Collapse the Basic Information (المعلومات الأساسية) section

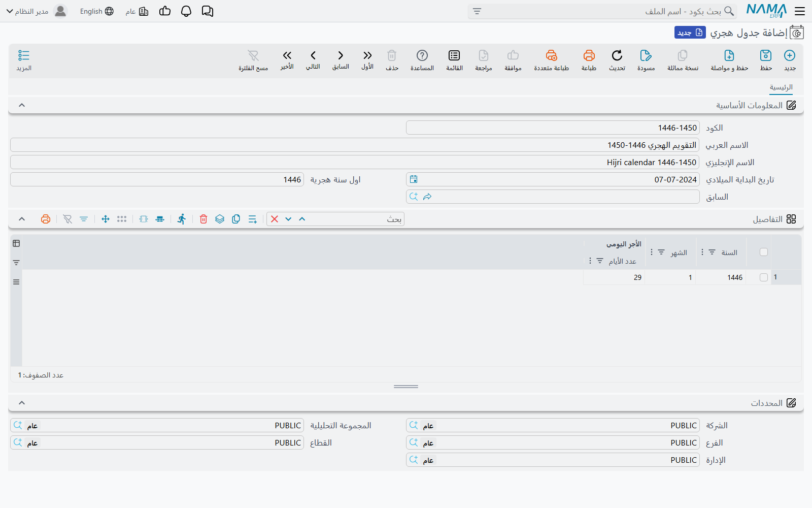(22, 105)
